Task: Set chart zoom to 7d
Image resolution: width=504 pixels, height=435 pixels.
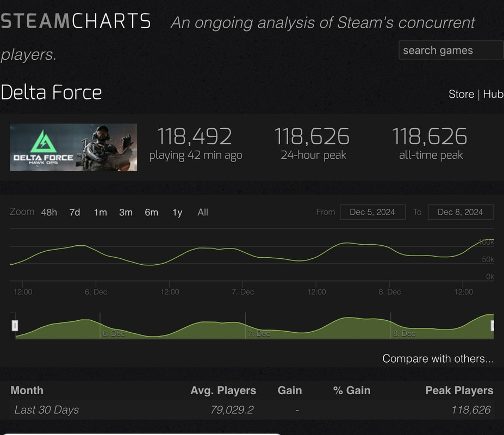Action: point(74,212)
